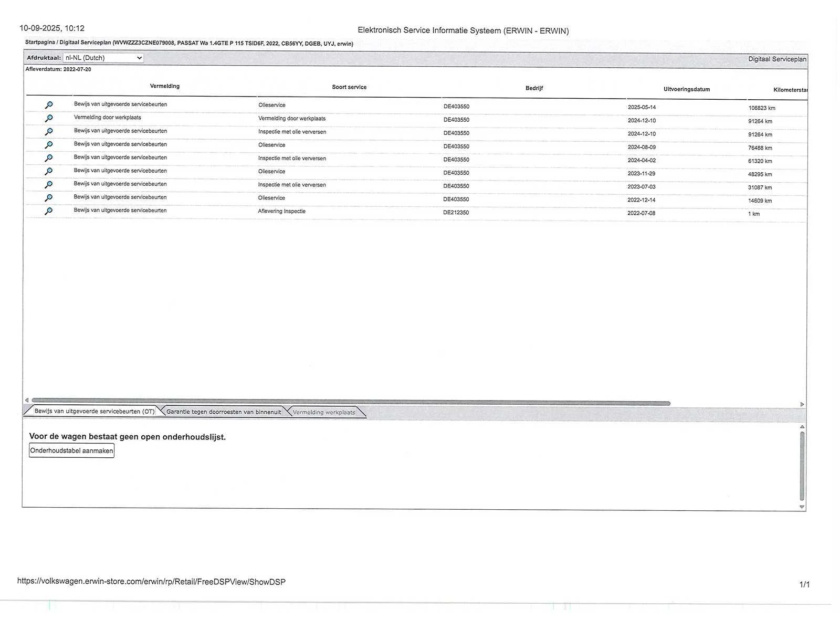Open magnifier icon for 76488 km Olieservice

coord(48,145)
